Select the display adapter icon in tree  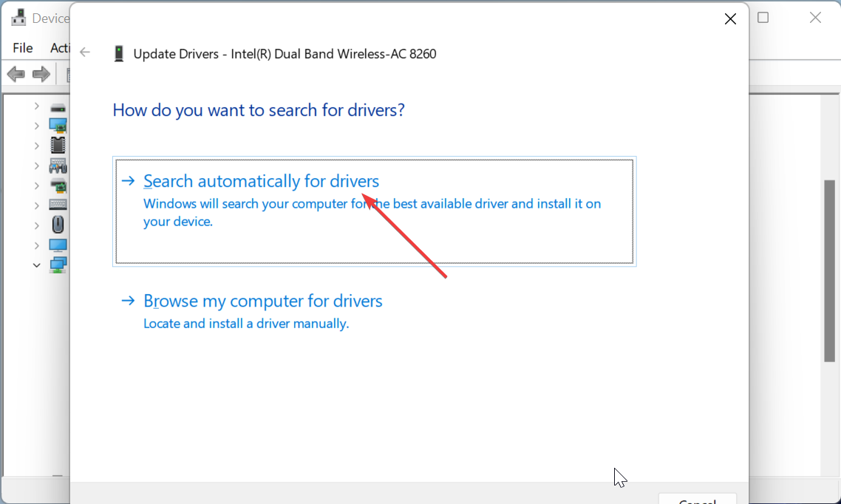pyautogui.click(x=58, y=126)
